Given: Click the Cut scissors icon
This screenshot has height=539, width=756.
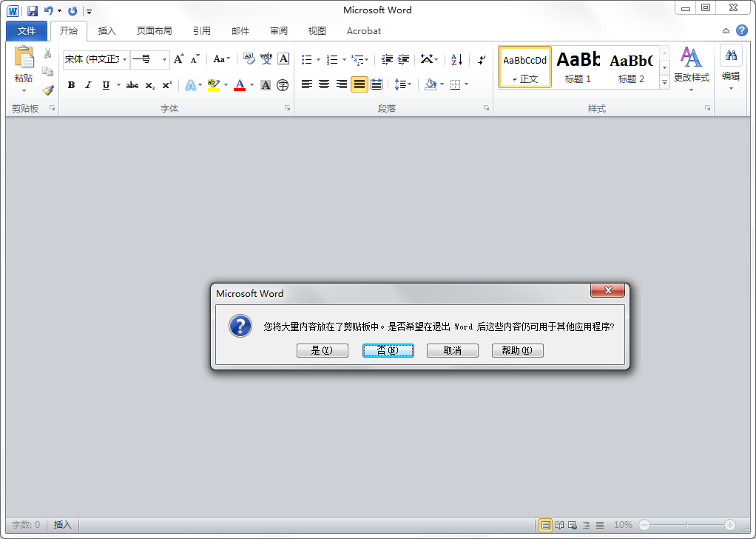Looking at the screenshot, I should tap(48, 53).
